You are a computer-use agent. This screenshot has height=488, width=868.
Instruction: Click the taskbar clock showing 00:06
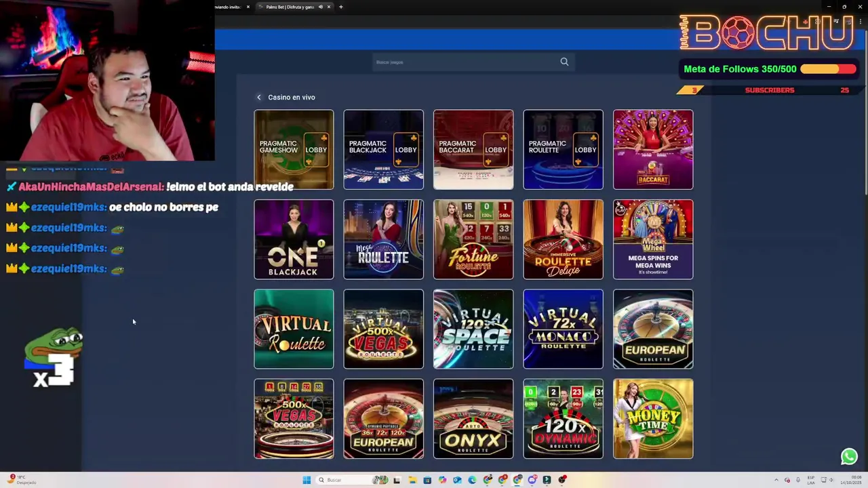click(851, 480)
